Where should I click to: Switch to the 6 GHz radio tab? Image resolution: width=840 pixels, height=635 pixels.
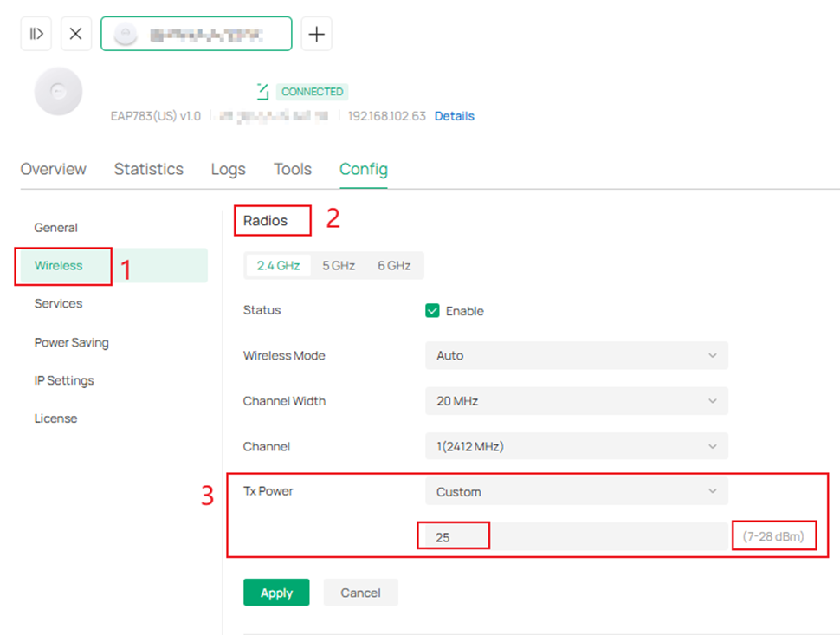point(394,265)
